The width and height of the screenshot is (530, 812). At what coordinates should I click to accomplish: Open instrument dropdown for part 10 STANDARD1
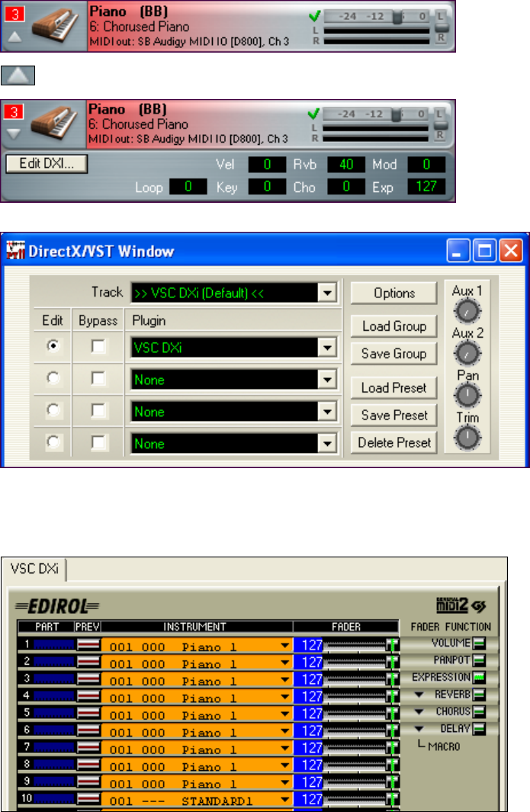coord(285,800)
